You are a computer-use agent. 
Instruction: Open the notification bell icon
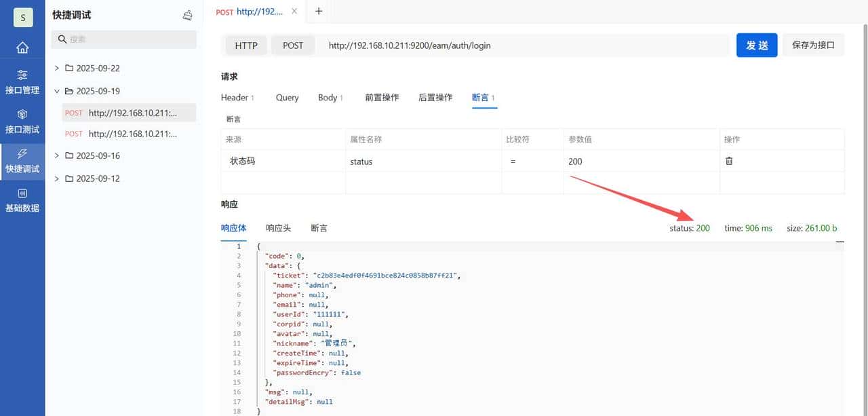[x=188, y=14]
